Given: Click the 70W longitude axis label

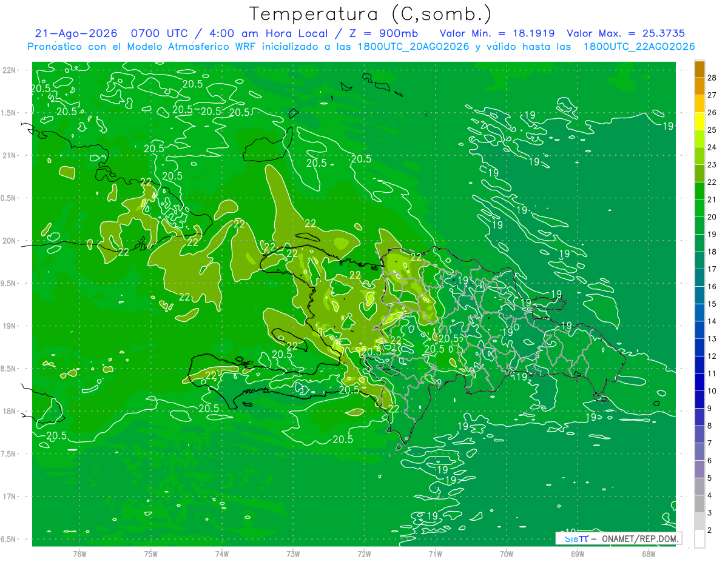Looking at the screenshot, I should tap(507, 554).
